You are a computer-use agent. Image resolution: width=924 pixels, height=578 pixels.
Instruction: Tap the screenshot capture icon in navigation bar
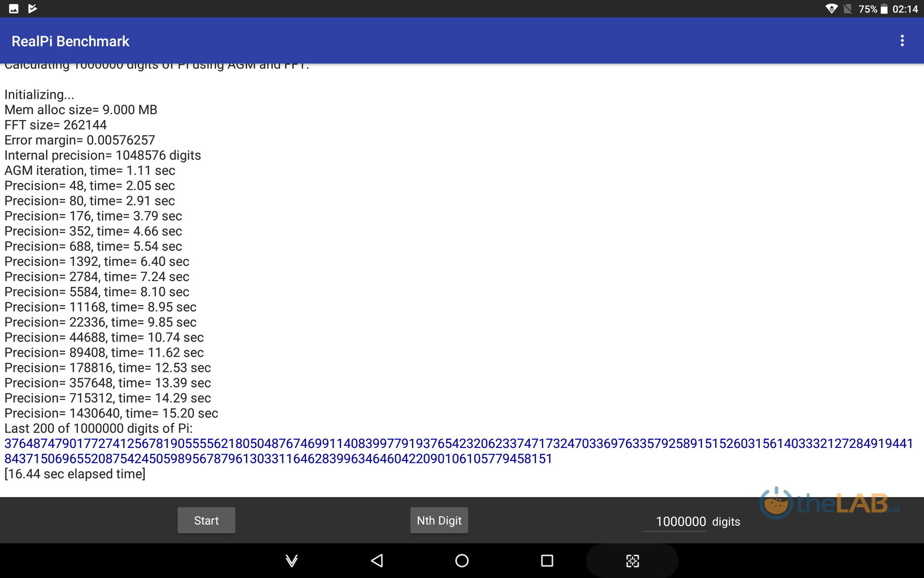(632, 561)
